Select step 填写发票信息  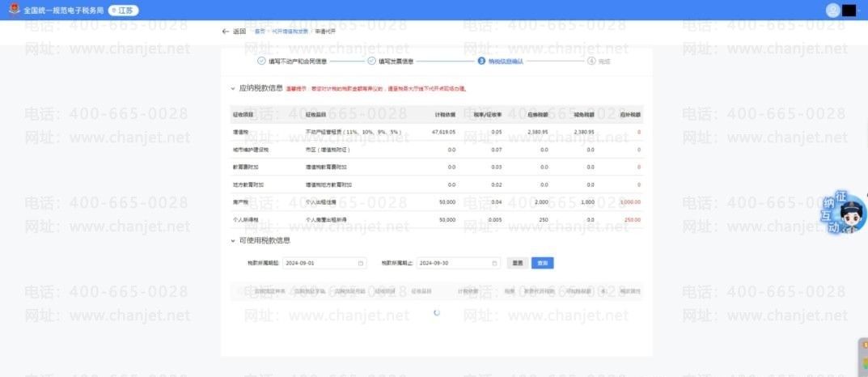pos(391,61)
